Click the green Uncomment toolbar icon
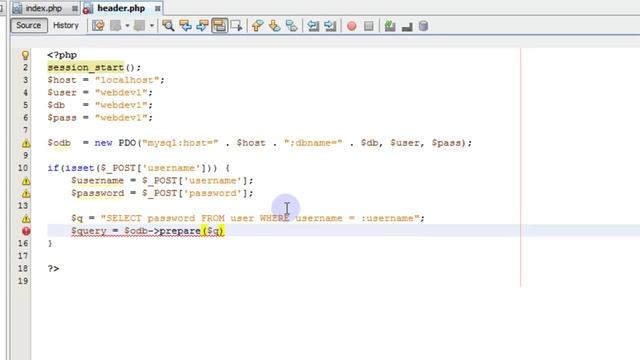The height and width of the screenshot is (360, 640). point(390,26)
